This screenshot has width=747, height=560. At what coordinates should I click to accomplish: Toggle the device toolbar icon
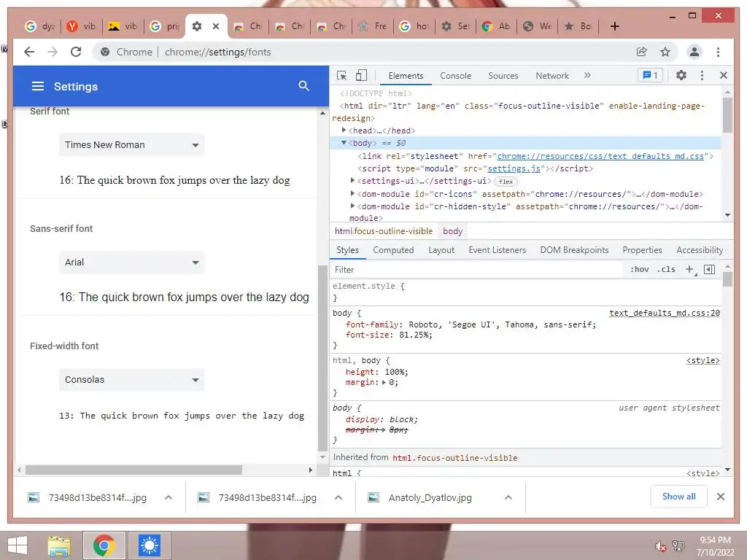pyautogui.click(x=362, y=75)
